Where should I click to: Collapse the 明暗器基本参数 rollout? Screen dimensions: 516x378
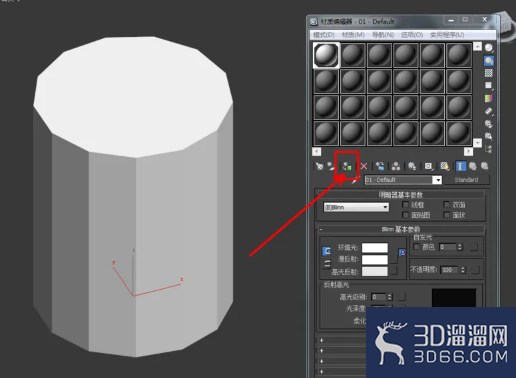401,194
